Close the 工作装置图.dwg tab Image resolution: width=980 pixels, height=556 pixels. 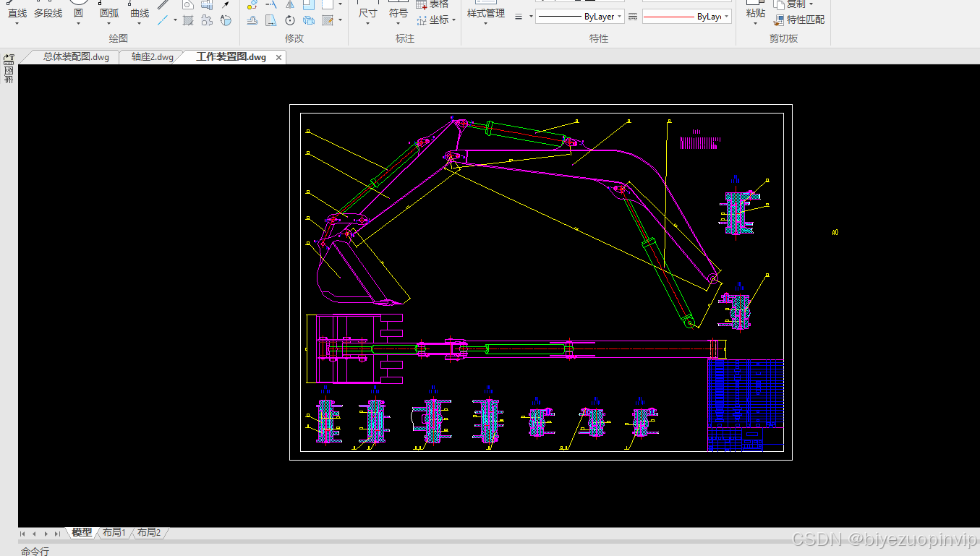(x=279, y=57)
